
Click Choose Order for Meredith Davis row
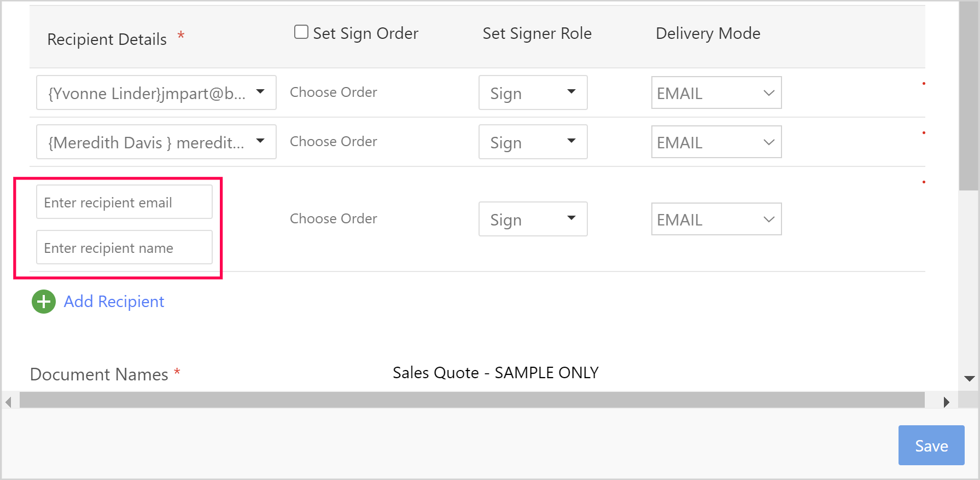(x=333, y=141)
